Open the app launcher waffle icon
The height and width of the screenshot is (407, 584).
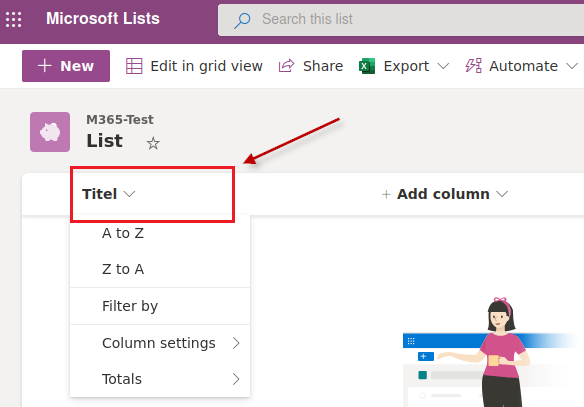point(13,19)
